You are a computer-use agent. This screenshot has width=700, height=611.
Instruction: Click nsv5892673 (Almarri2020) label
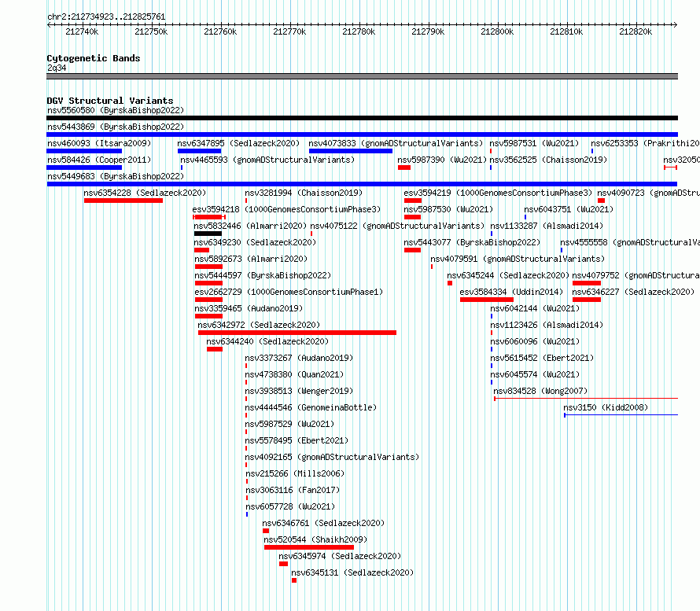[x=251, y=259]
